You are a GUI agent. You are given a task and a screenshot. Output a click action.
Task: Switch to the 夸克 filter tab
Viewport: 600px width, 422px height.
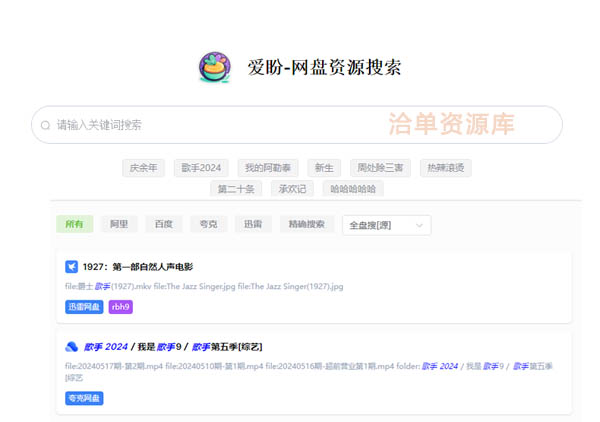point(209,224)
